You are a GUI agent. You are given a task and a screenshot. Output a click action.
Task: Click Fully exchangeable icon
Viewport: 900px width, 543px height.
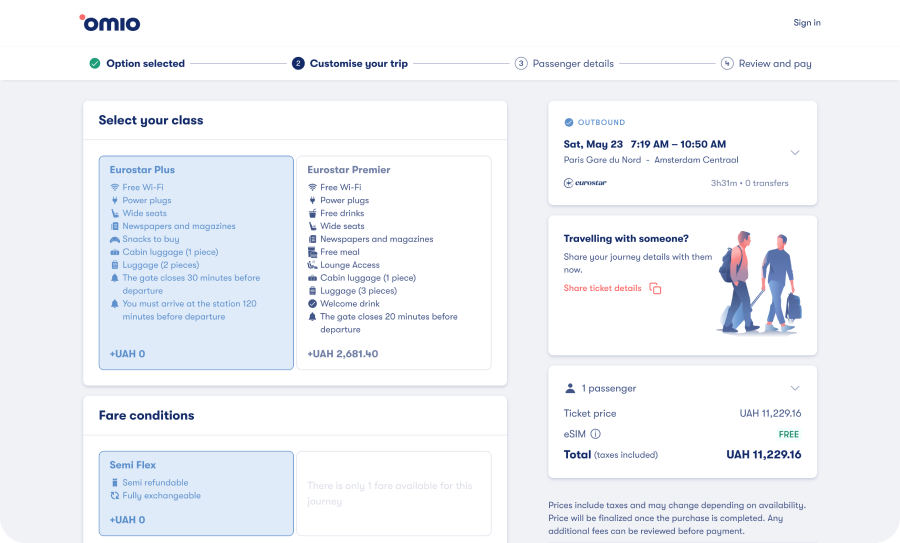pos(114,495)
